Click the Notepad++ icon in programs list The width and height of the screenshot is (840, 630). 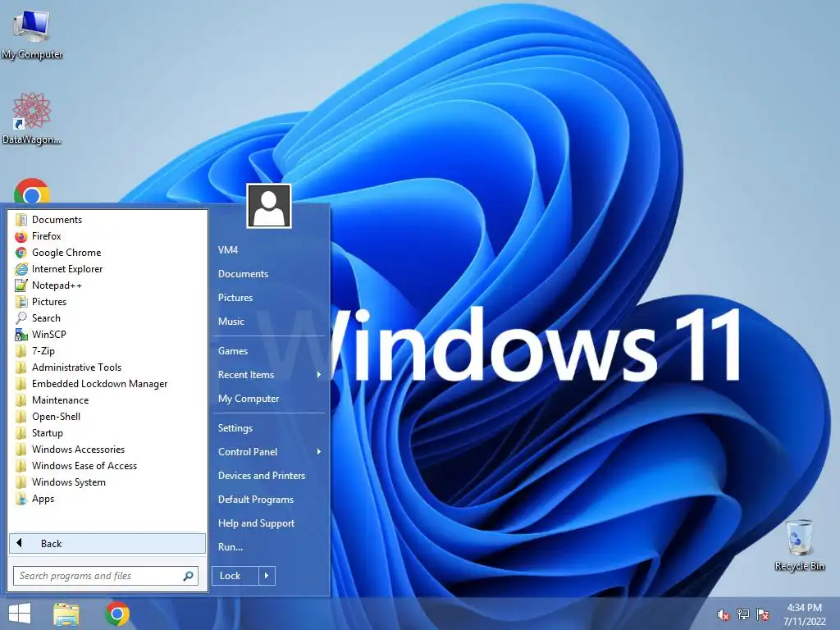click(21, 285)
